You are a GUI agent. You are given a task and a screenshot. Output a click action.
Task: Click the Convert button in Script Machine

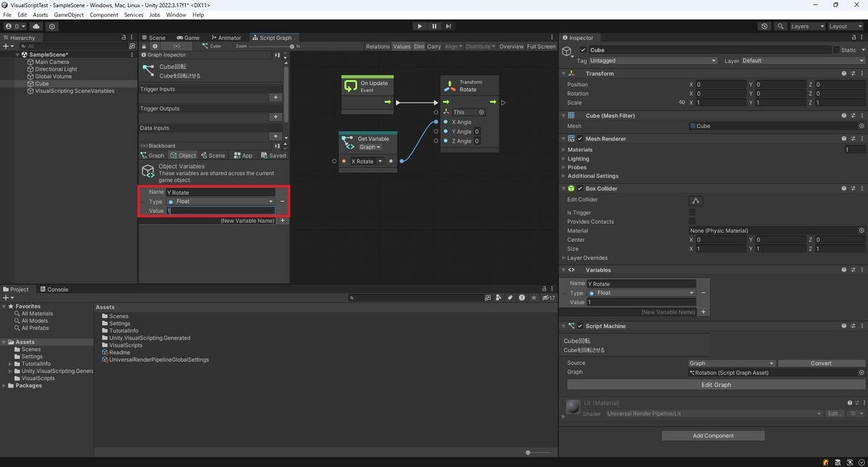[x=821, y=363]
